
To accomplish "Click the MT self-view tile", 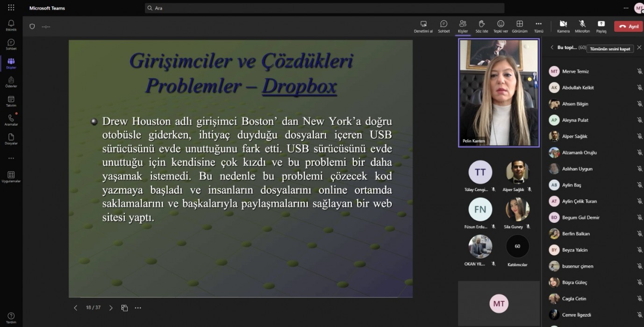I will 499,304.
